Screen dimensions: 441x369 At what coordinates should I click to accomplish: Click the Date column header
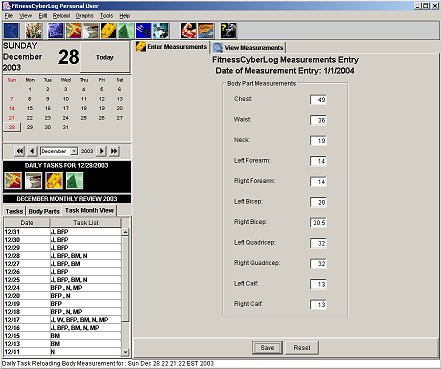[27, 223]
